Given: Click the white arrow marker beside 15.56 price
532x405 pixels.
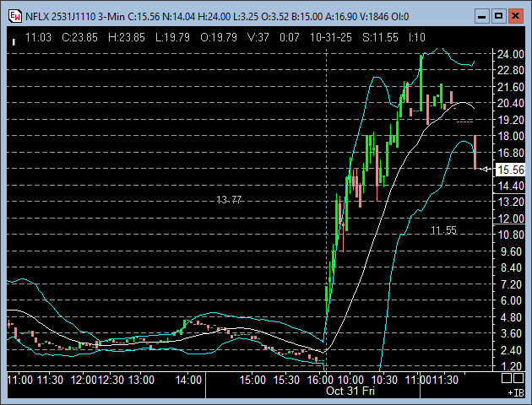Looking at the screenshot, I should tap(486, 170).
